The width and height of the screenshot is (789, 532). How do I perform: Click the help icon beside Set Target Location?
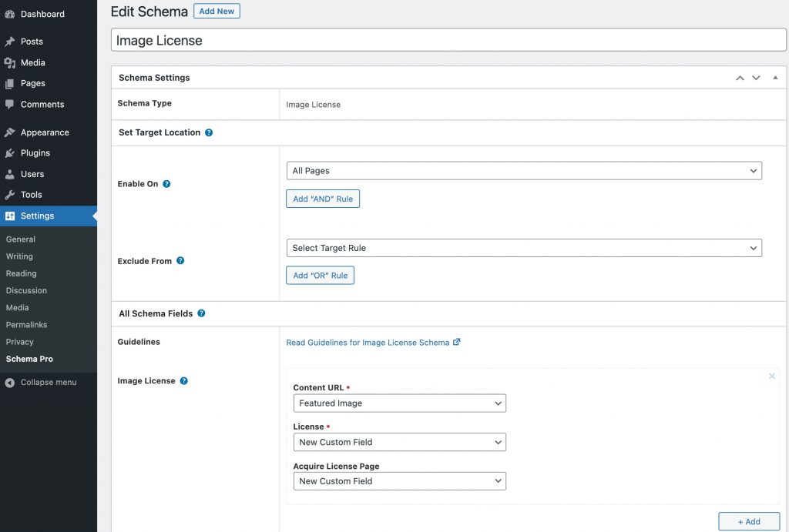(209, 132)
